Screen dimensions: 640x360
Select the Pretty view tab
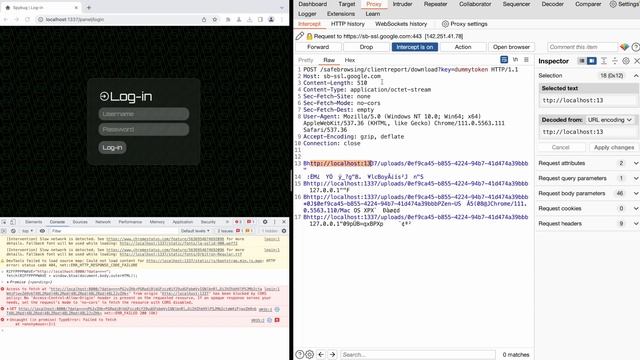click(306, 60)
